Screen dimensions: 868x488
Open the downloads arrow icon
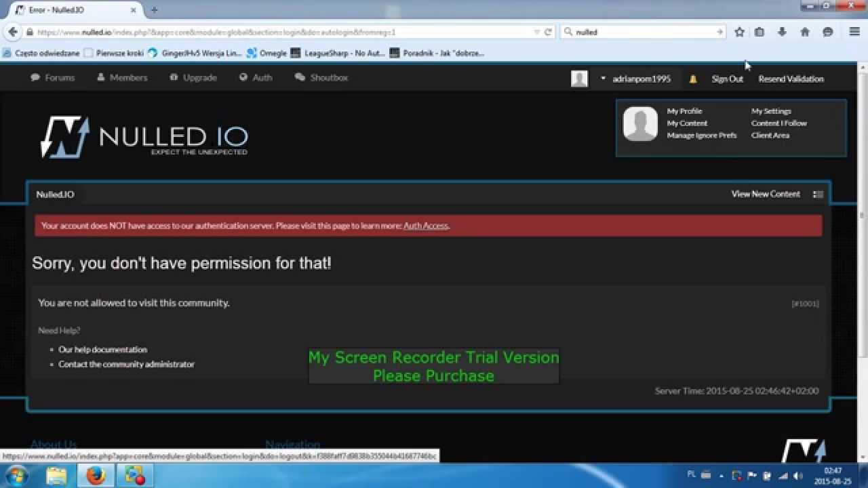pos(782,32)
